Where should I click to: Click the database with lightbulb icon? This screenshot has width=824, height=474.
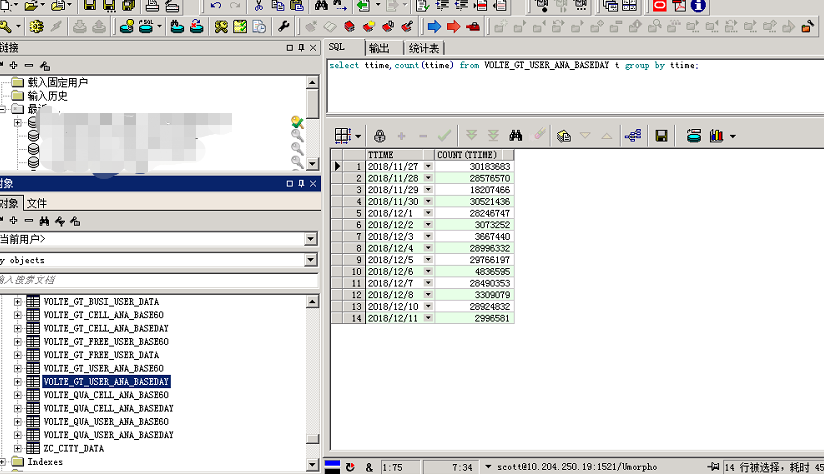(126, 26)
